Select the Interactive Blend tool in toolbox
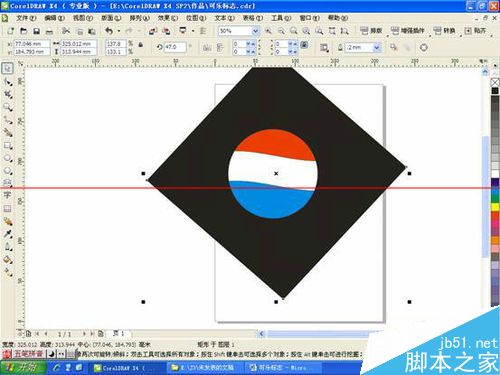This screenshot has width=500, height=375. (x=7, y=221)
